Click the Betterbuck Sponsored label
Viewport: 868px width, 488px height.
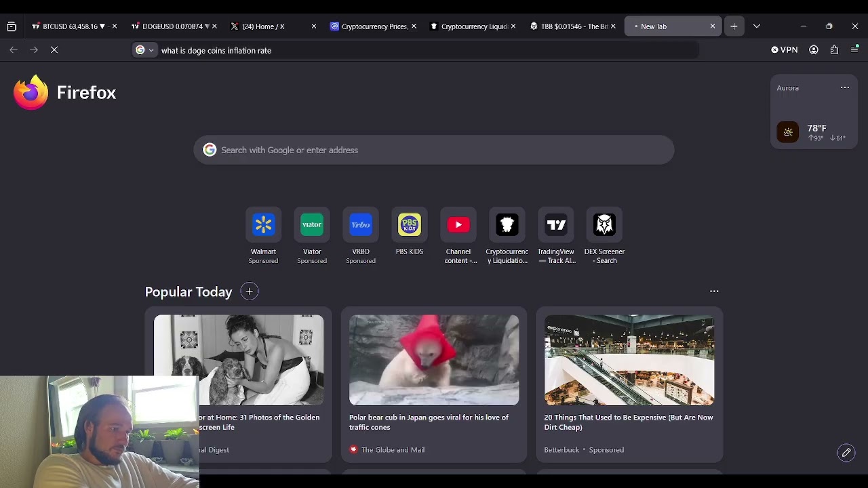pos(584,449)
